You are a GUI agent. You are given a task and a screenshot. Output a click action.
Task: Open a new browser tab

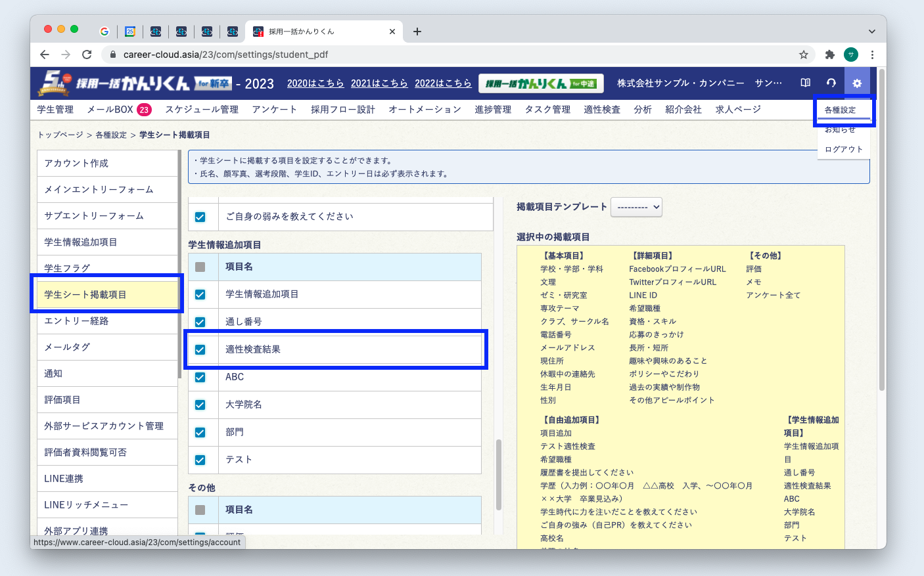pos(417,32)
